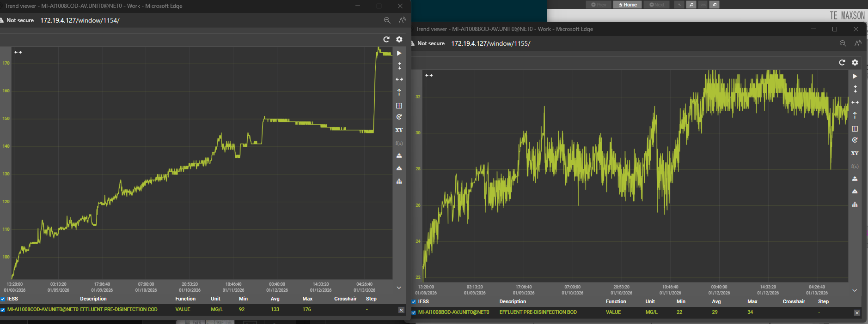Click the Home button in top navigation
This screenshot has width=868, height=324.
628,5
